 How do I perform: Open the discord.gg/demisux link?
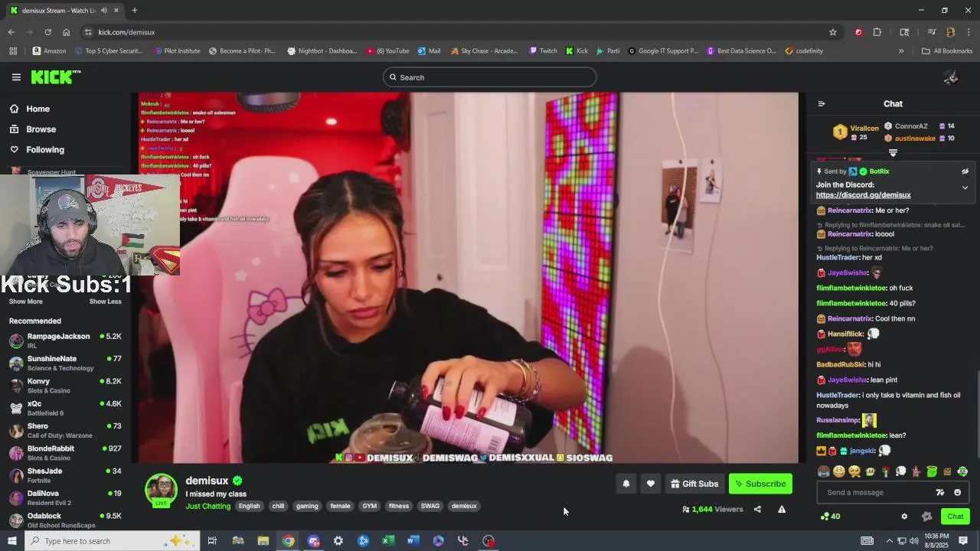[863, 195]
